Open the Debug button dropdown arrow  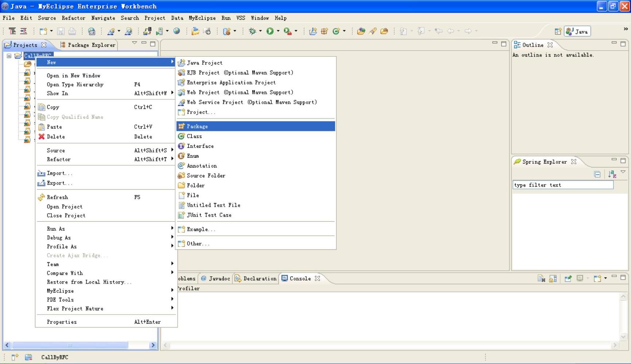[x=260, y=31]
